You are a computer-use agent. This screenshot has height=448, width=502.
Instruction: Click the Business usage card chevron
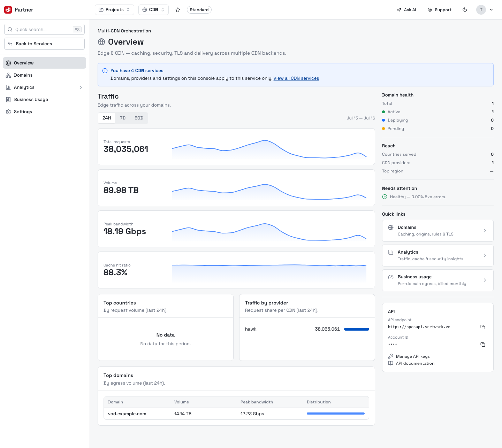point(485,280)
